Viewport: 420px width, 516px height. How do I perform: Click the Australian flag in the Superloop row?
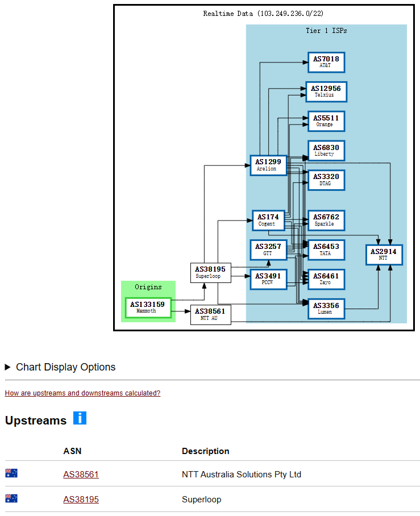tap(11, 498)
